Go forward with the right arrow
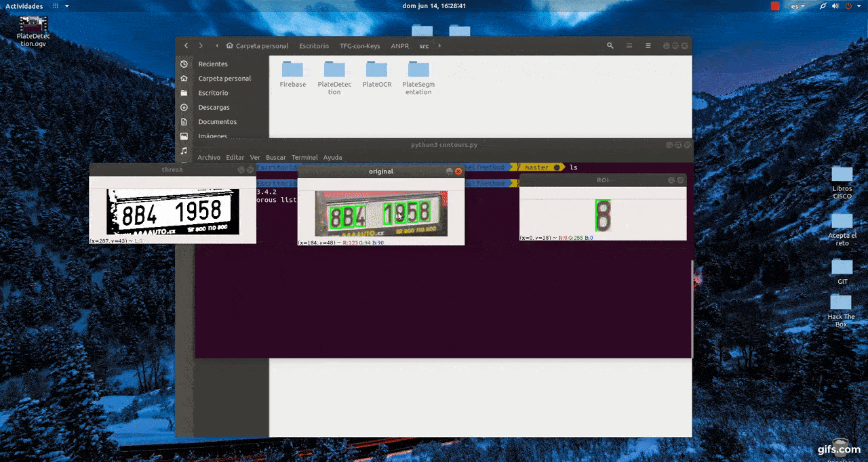This screenshot has height=462, width=868. tap(201, 45)
